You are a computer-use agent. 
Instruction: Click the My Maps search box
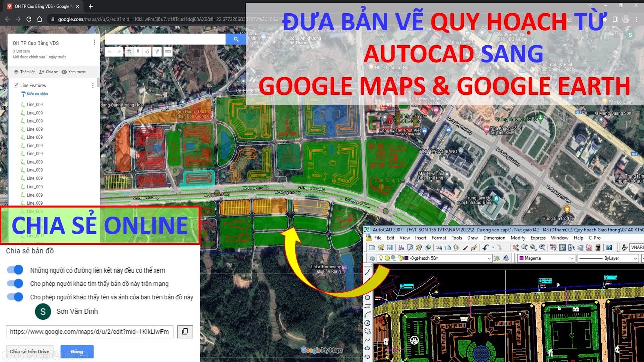166,39
